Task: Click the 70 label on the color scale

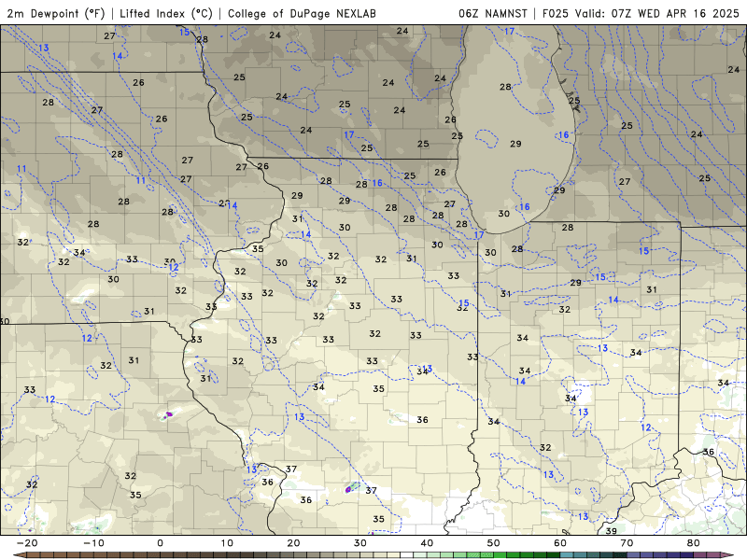Action: (x=627, y=543)
